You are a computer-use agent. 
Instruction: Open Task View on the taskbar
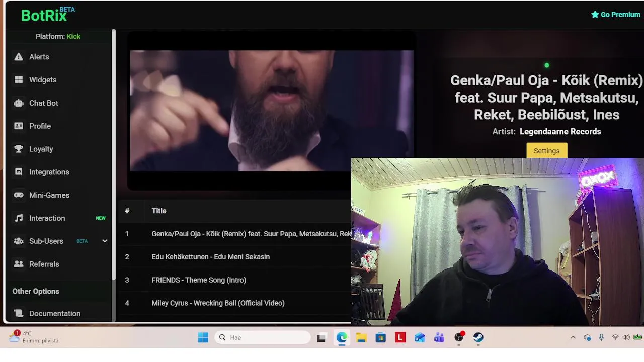point(321,337)
